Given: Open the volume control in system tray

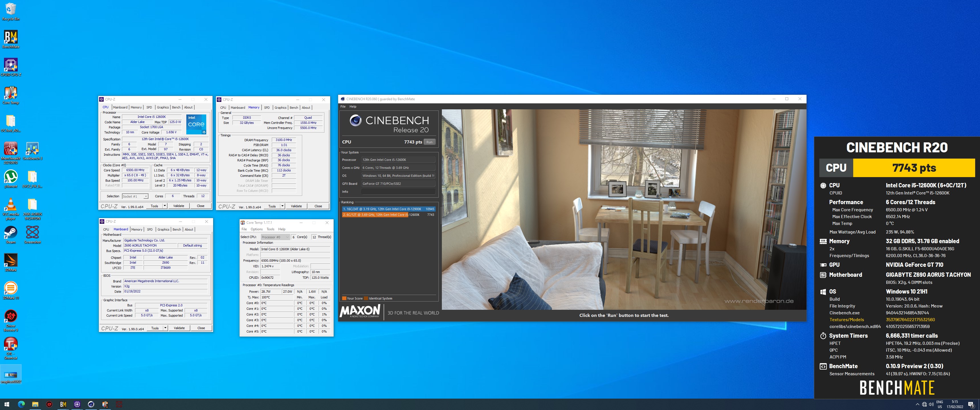Looking at the screenshot, I should (931, 404).
